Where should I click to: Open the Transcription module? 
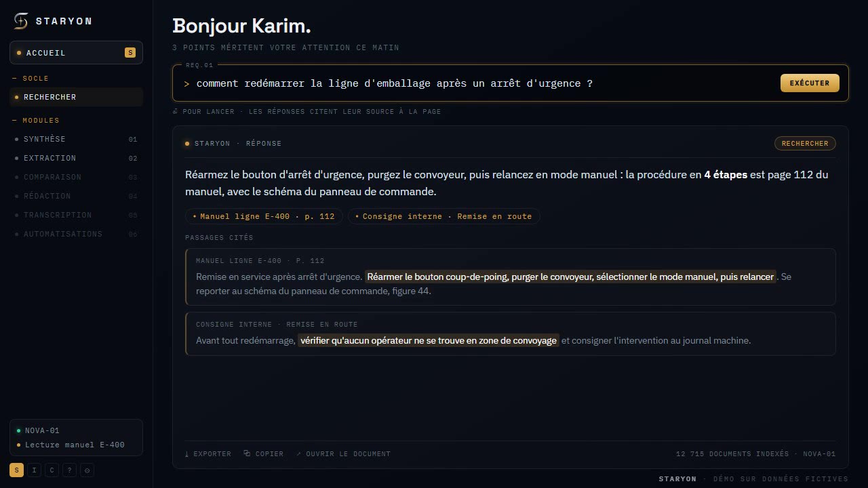click(76, 215)
